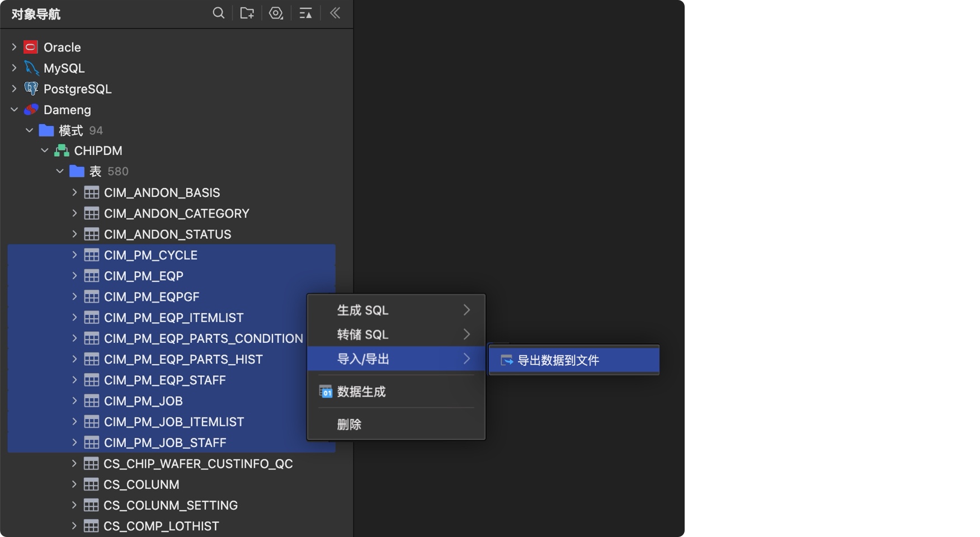The width and height of the screenshot is (980, 537).
Task: Click table icon of CS_CHIP_WAFER_CUSTINFO_QC
Action: click(91, 463)
